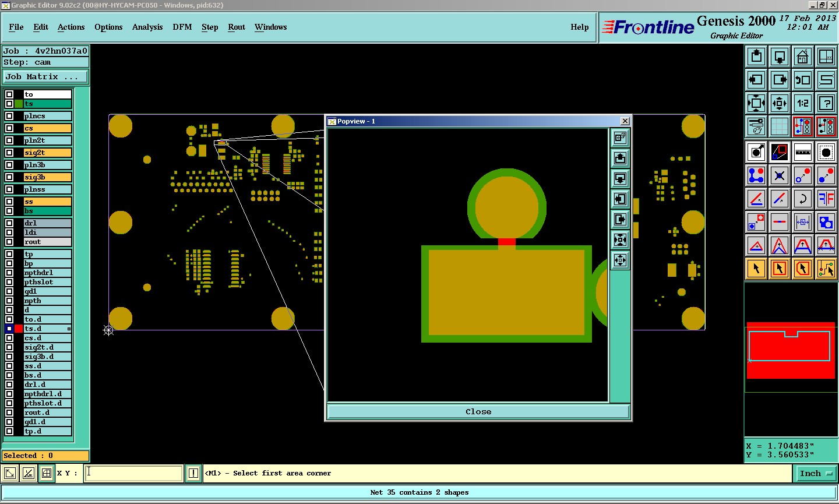
Task: Open the Rout menu
Action: pos(237,27)
